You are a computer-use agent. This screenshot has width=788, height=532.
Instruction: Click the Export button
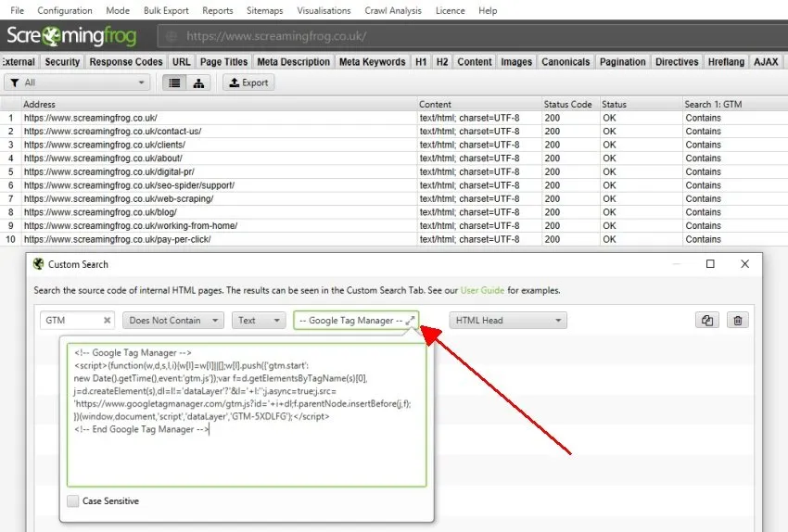tap(248, 82)
